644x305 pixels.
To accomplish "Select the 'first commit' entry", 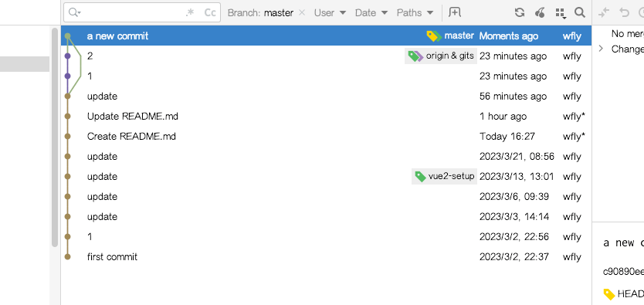I will point(326,257).
